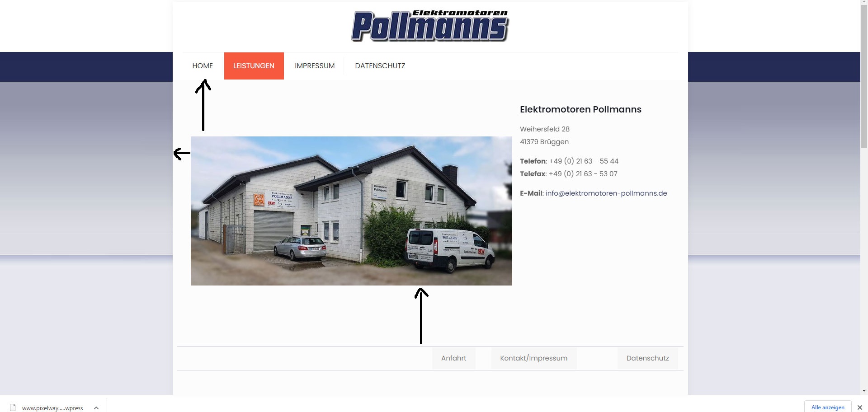868x412 pixels.
Task: Click the Elektromotoren Pollmanns heading
Action: coord(580,109)
